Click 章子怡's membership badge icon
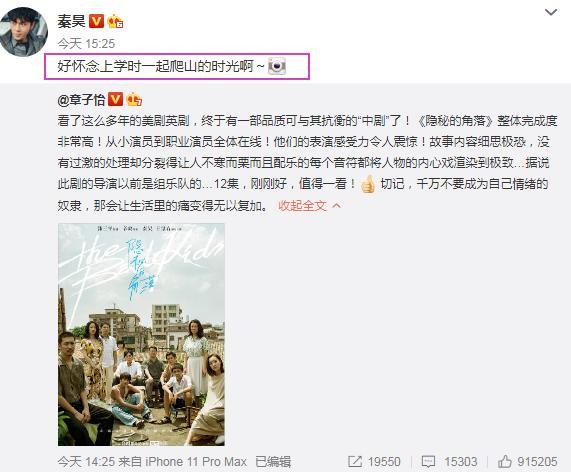Viewport: 571px width, 472px height. [x=134, y=99]
